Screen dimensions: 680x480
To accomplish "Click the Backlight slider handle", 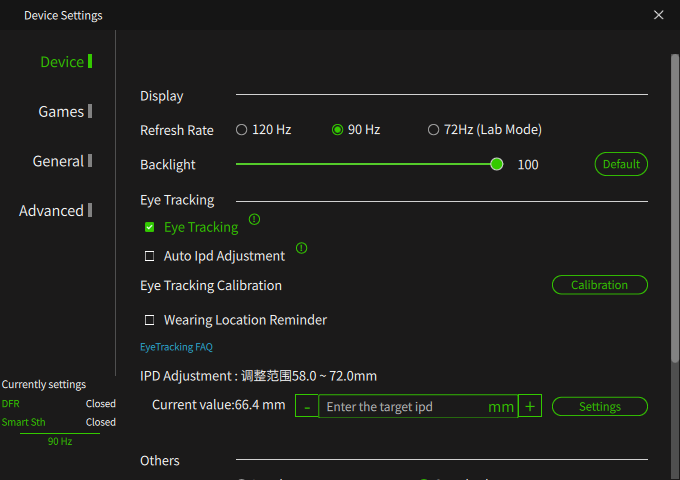I will [x=497, y=164].
